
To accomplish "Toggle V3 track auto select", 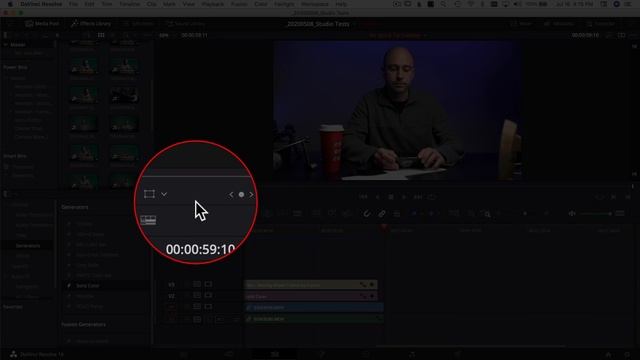I will point(197,284).
